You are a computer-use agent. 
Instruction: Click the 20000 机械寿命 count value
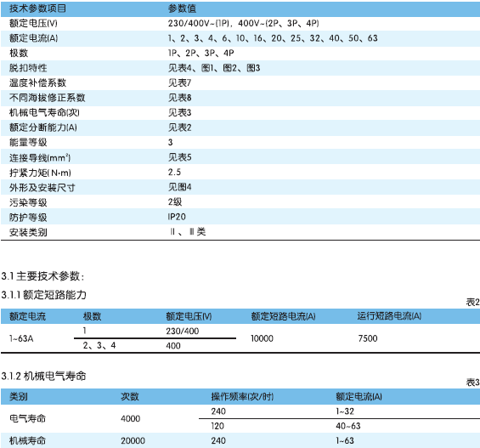[x=133, y=440]
